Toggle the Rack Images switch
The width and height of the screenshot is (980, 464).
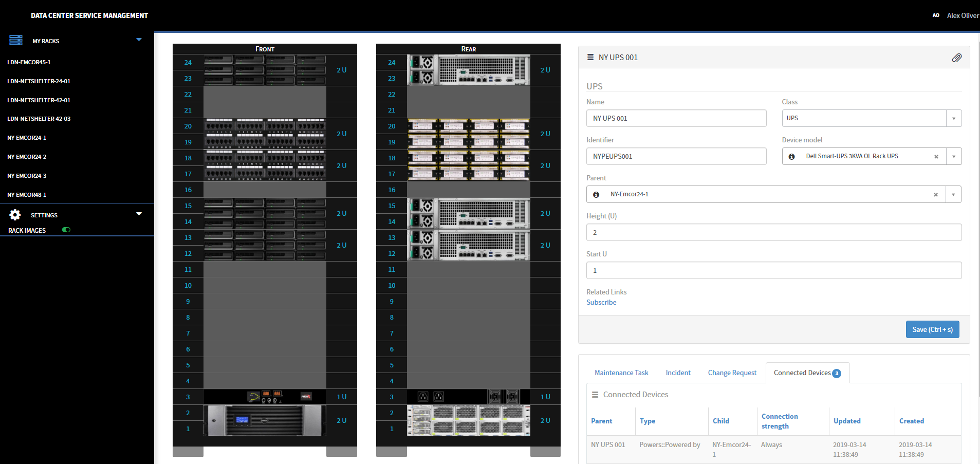point(66,230)
